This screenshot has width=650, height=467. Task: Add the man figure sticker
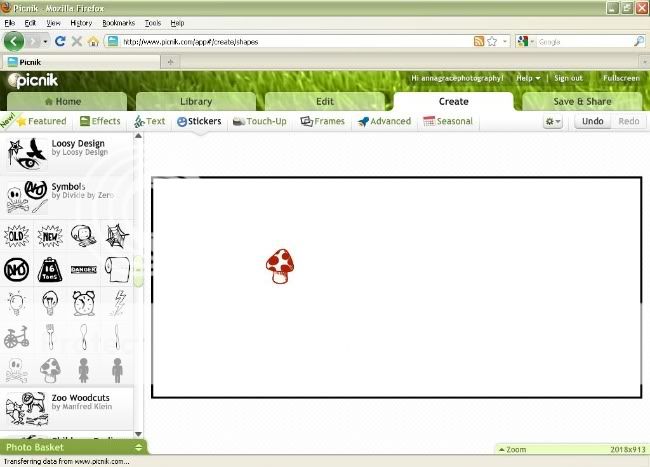(117, 370)
